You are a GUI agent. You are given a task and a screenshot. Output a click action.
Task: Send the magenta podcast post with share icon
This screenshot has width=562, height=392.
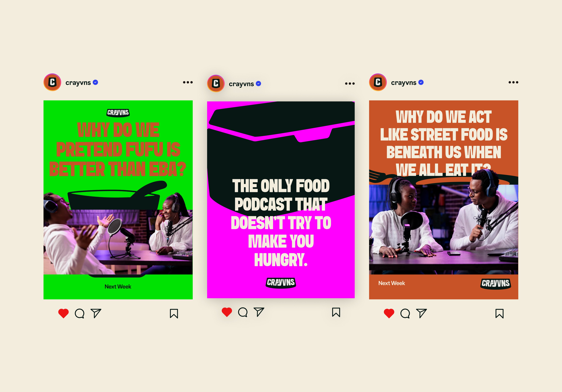[x=259, y=312]
